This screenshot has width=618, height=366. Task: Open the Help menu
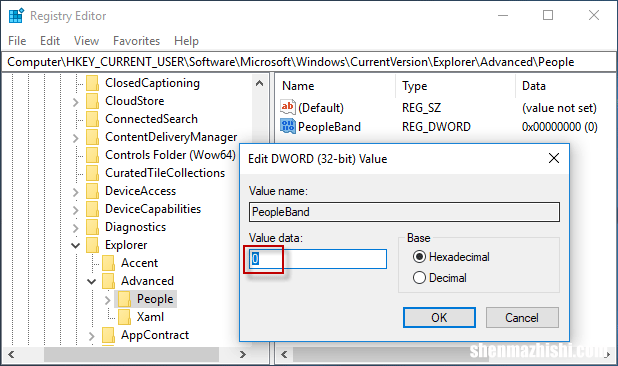[186, 41]
